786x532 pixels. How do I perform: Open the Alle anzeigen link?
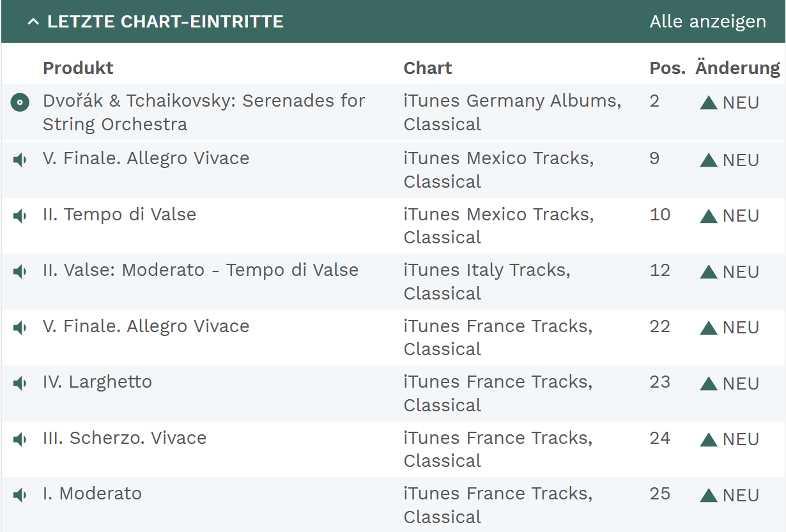click(x=707, y=22)
